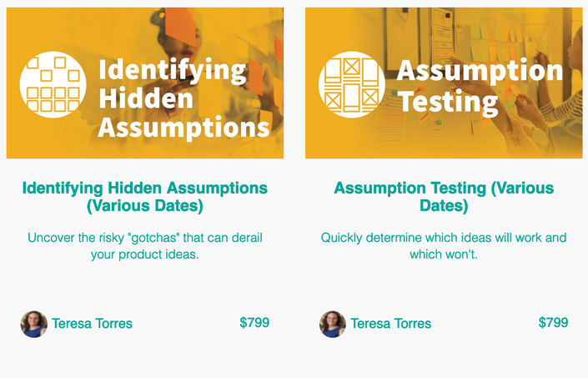The height and width of the screenshot is (378, 588).
Task: Open the Identifying Hidden Assumptions banner image
Action: [145, 83]
